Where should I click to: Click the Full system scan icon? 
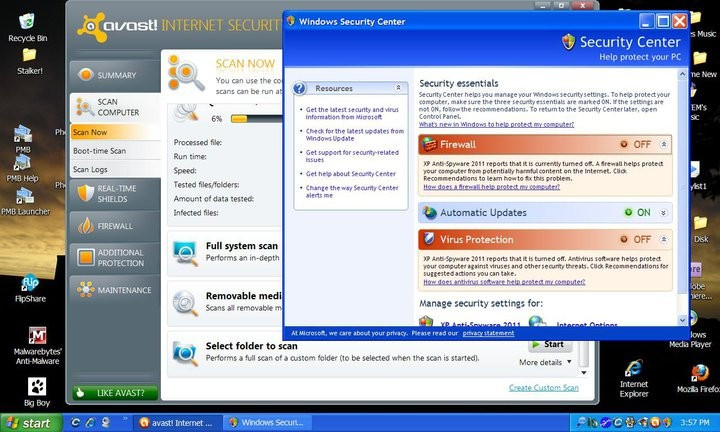pyautogui.click(x=185, y=252)
